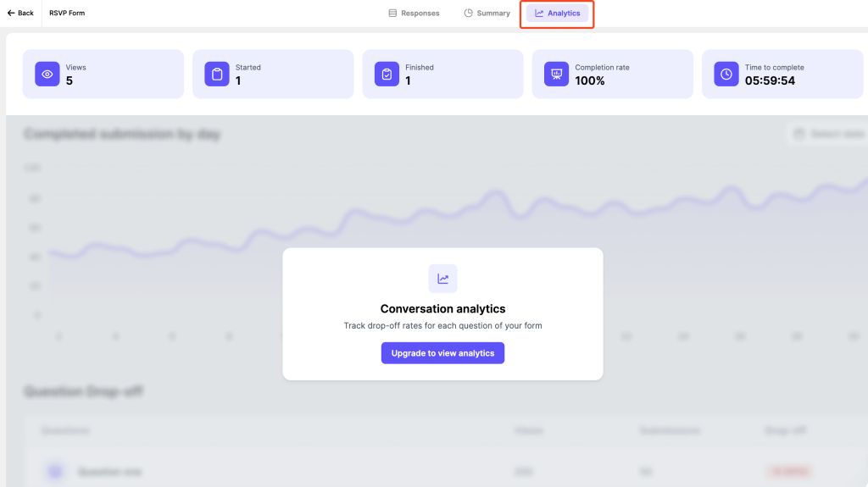Screen dimensions: 868x487
Task: Click the Summary pie chart icon
Action: tap(468, 13)
